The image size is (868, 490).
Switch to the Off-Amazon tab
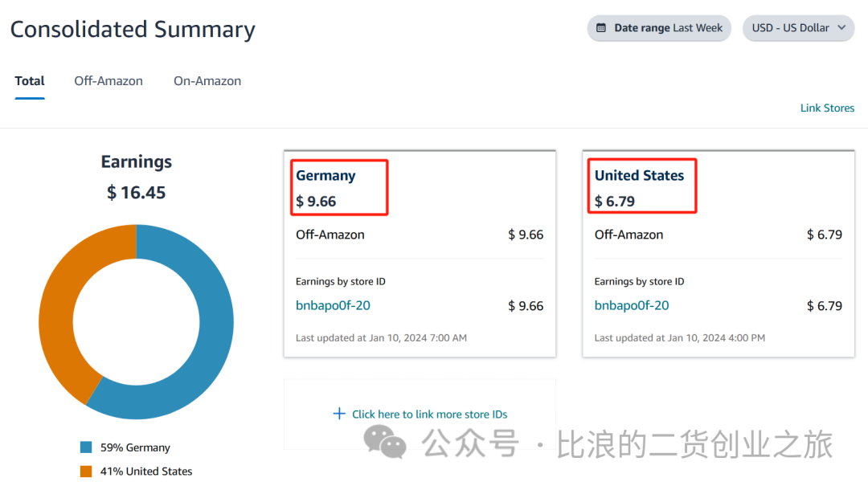click(108, 81)
